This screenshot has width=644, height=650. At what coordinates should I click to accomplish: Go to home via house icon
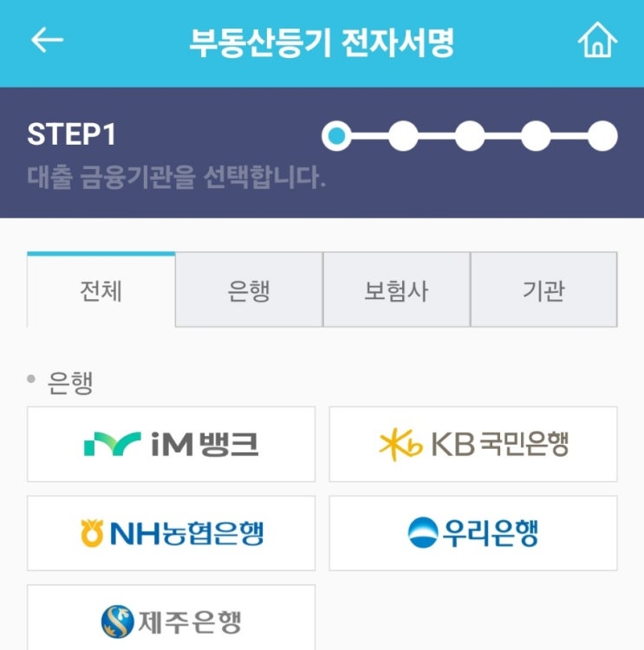pyautogui.click(x=597, y=39)
